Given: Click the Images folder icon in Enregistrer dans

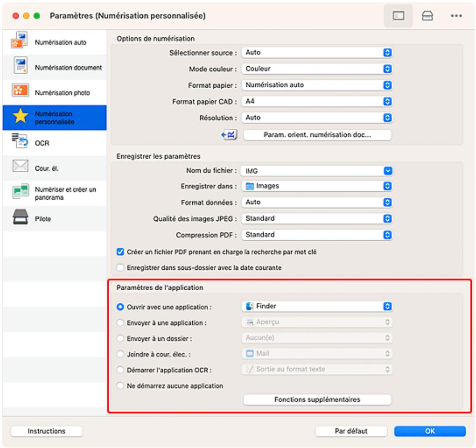Looking at the screenshot, I should coord(249,186).
